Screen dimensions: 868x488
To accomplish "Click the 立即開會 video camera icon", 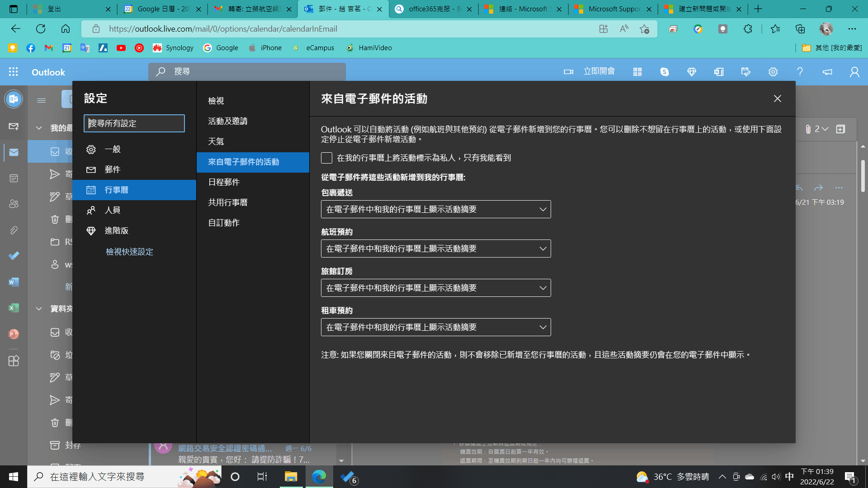I will pyautogui.click(x=568, y=72).
